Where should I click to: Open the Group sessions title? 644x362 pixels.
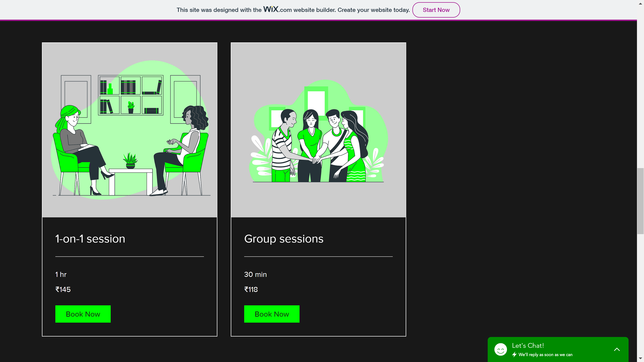[284, 239]
